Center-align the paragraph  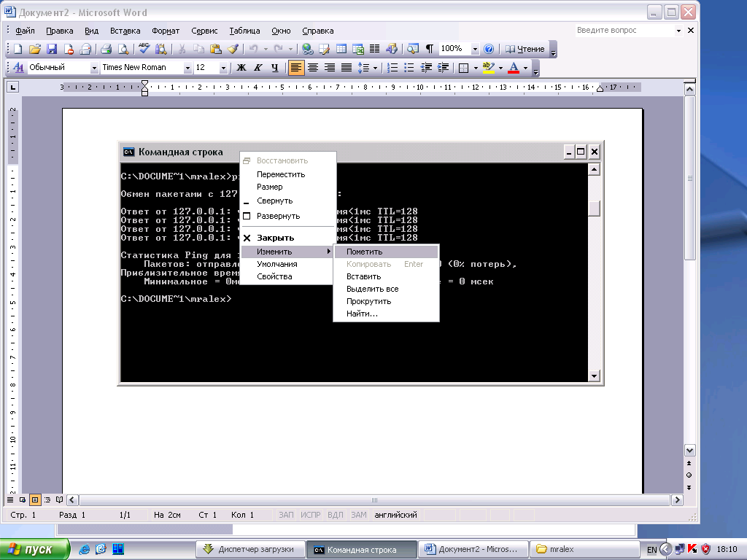pyautogui.click(x=312, y=68)
